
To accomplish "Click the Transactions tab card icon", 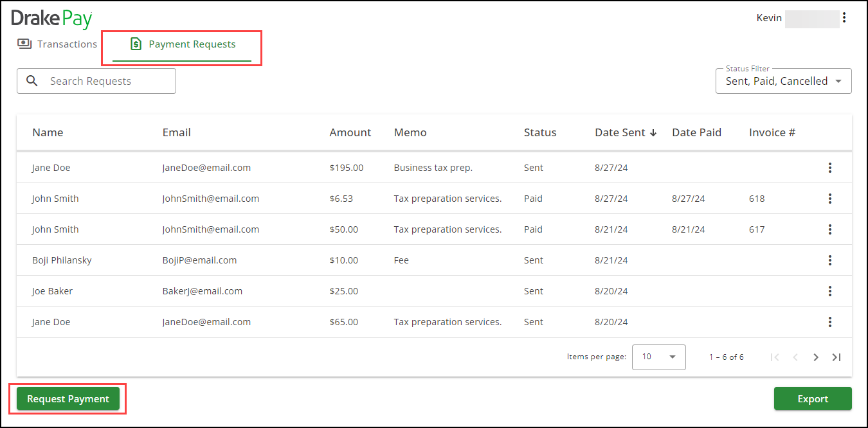I will pyautogui.click(x=24, y=44).
